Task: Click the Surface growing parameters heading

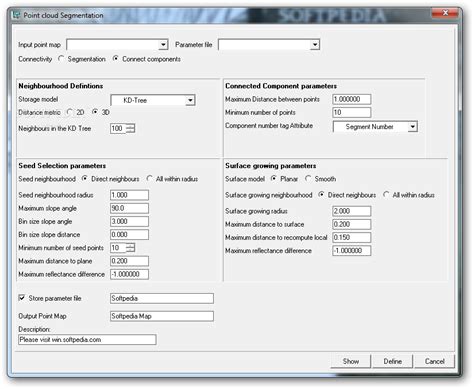Action: click(x=271, y=166)
